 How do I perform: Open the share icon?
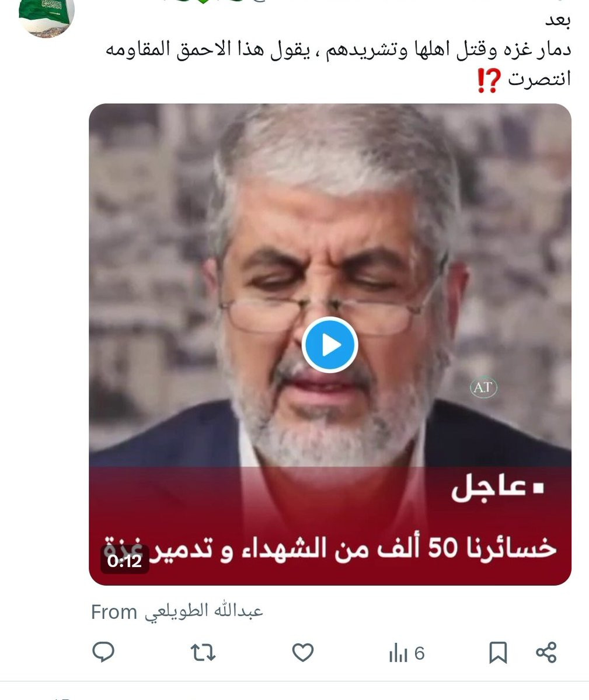pyautogui.click(x=546, y=652)
